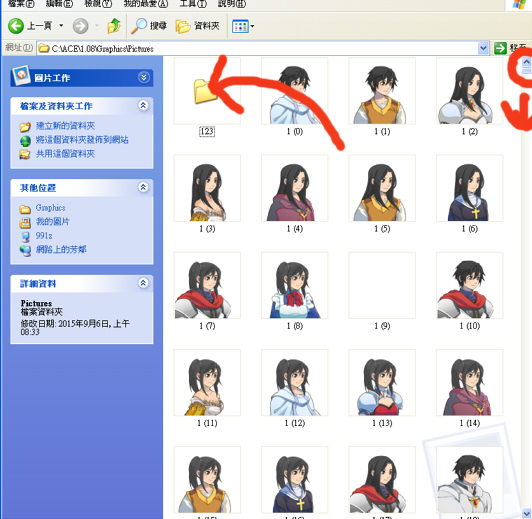Open the 檔案 menu
Screen dimensions: 532x519
(21, 4)
